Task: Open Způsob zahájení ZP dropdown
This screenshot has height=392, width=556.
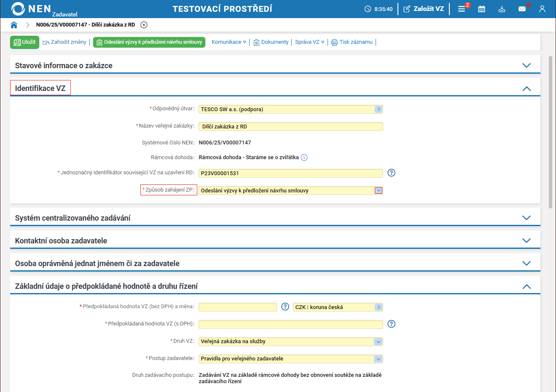Action: point(378,190)
